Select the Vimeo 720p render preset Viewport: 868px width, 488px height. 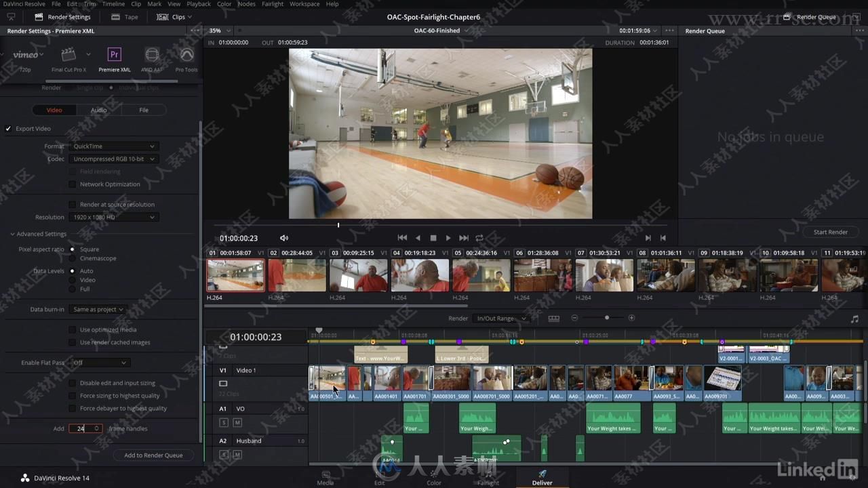pyautogui.click(x=26, y=60)
